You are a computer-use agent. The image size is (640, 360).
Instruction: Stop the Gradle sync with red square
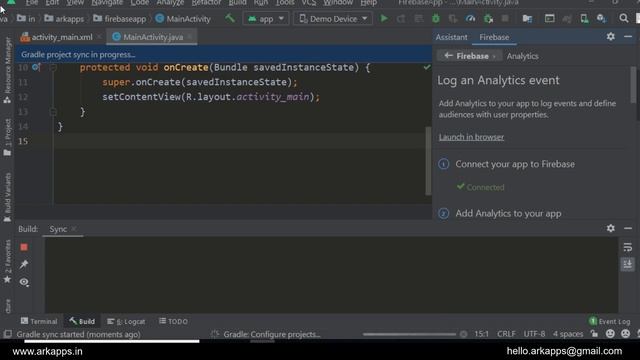24,247
